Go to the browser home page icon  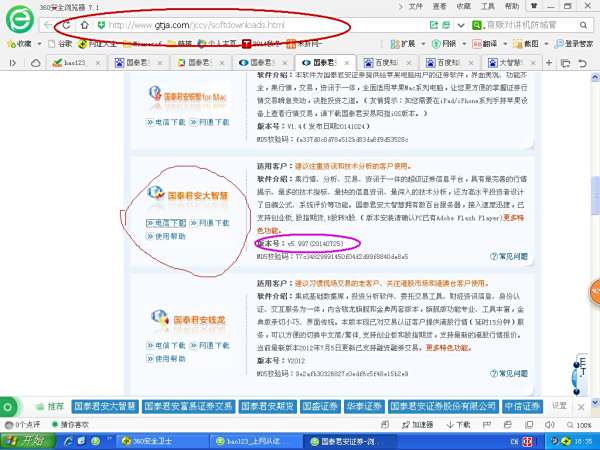pyautogui.click(x=85, y=25)
